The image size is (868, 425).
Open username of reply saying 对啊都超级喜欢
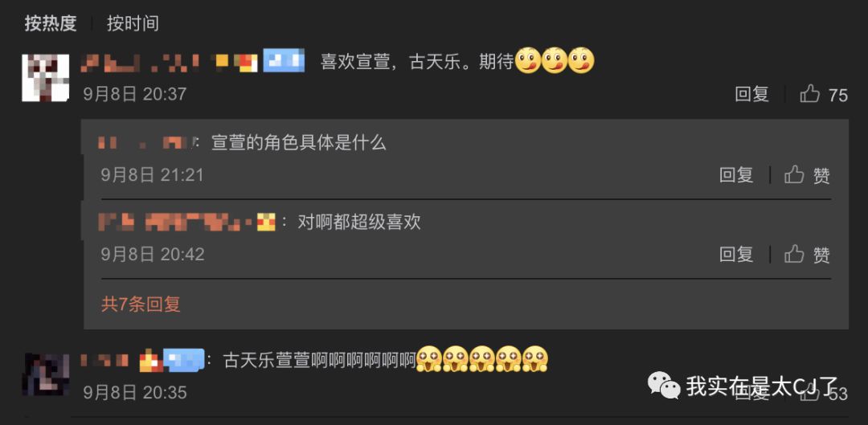(177, 222)
